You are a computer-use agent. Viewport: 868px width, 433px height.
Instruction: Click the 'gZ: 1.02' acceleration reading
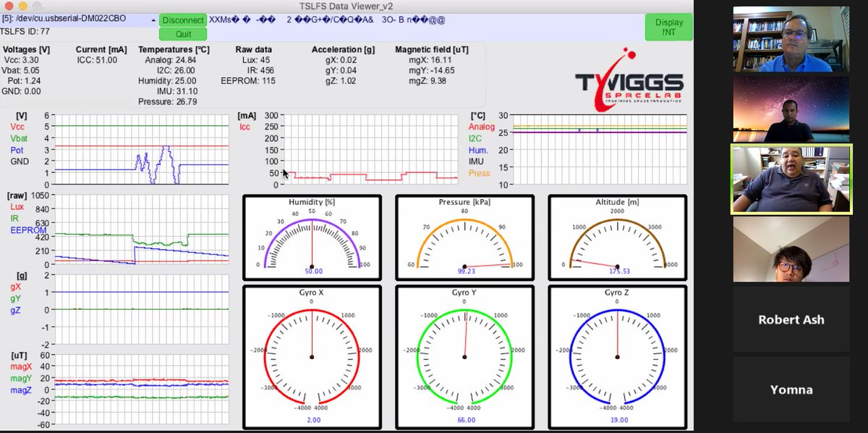point(341,80)
